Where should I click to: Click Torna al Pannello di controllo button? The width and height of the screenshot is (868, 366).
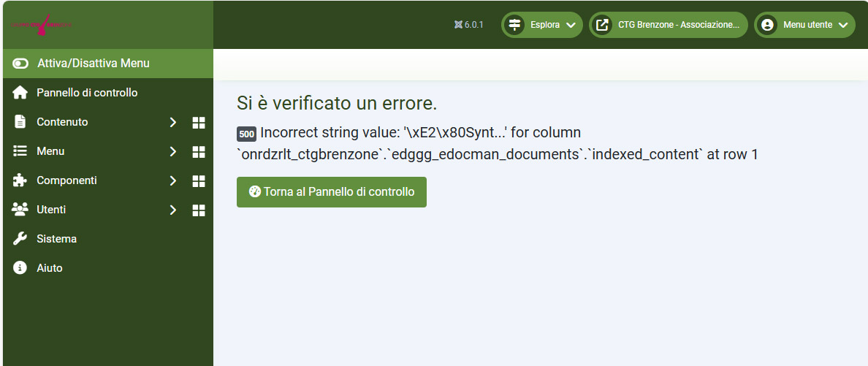[332, 192]
